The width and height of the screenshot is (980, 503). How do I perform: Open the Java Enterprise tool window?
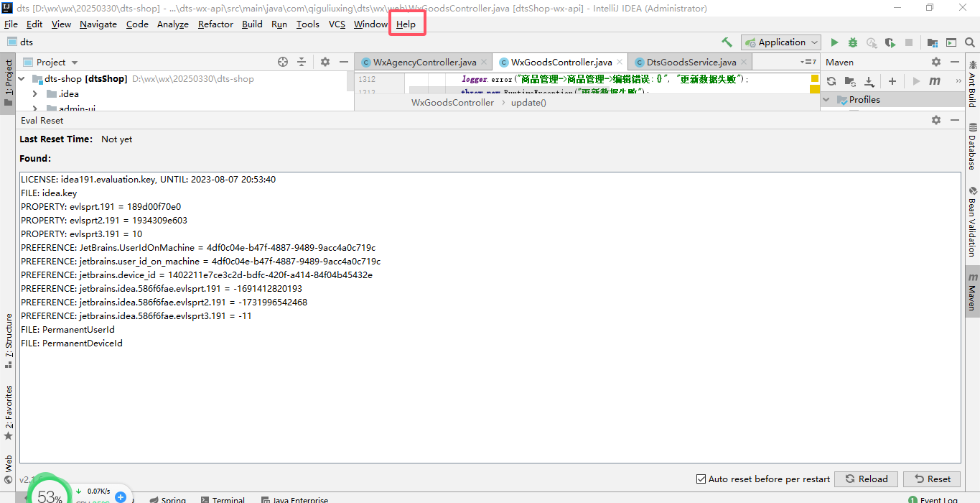click(294, 499)
